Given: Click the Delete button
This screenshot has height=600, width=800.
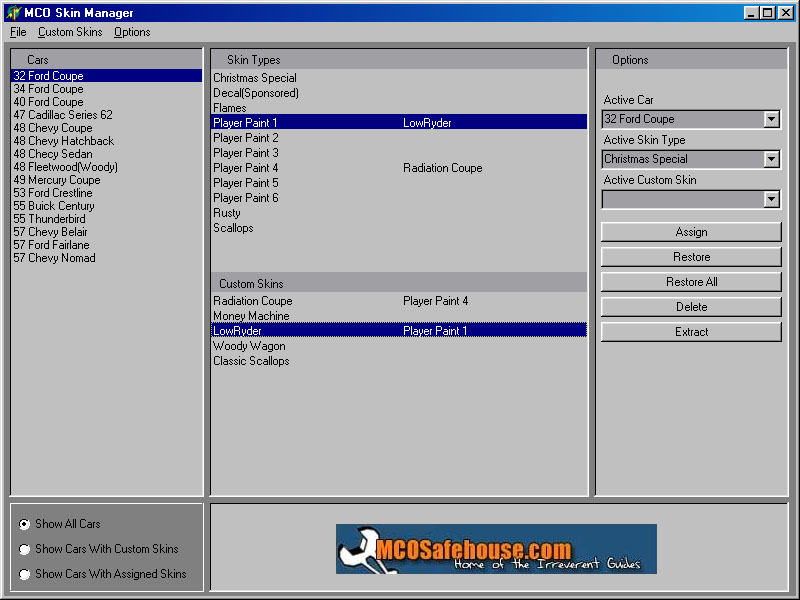Looking at the screenshot, I should point(691,307).
